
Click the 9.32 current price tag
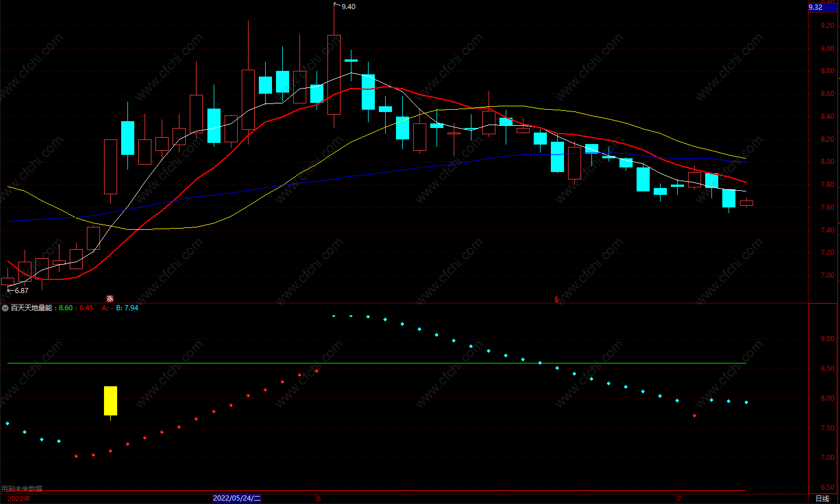[x=822, y=7]
